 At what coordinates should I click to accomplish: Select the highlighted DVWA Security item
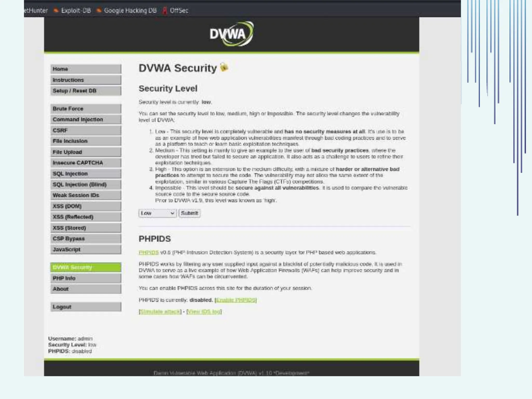pyautogui.click(x=86, y=267)
